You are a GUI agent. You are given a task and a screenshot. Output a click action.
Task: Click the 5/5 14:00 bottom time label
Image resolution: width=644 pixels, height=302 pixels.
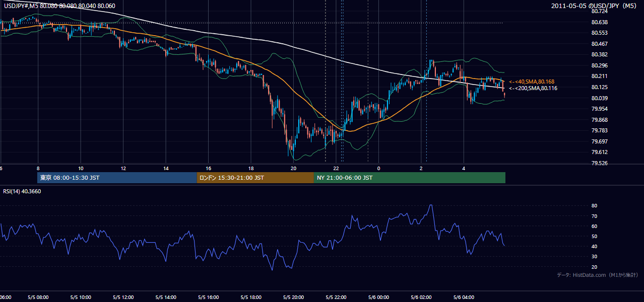[166, 297]
